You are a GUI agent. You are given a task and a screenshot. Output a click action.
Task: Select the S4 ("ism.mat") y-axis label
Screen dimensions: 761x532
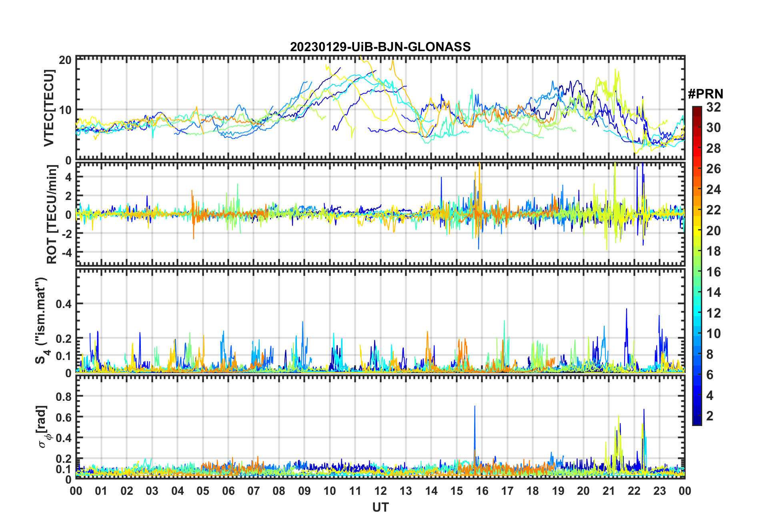tap(42, 320)
